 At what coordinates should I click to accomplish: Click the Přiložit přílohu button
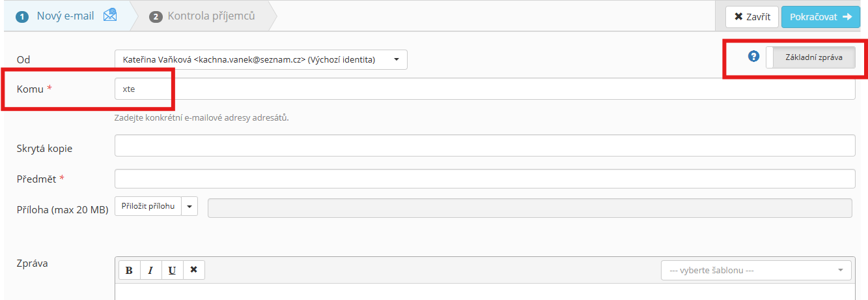(x=148, y=206)
